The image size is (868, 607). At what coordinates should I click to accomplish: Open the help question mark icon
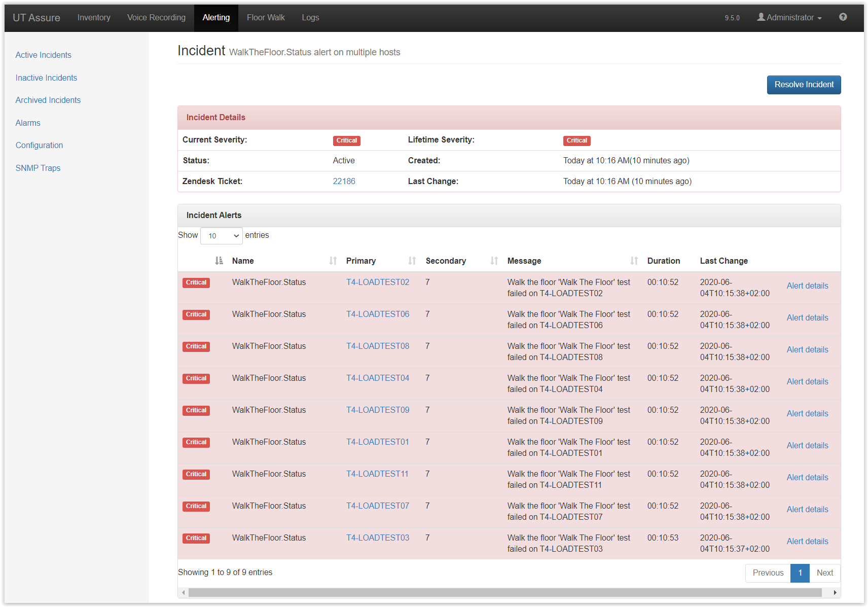(x=843, y=17)
